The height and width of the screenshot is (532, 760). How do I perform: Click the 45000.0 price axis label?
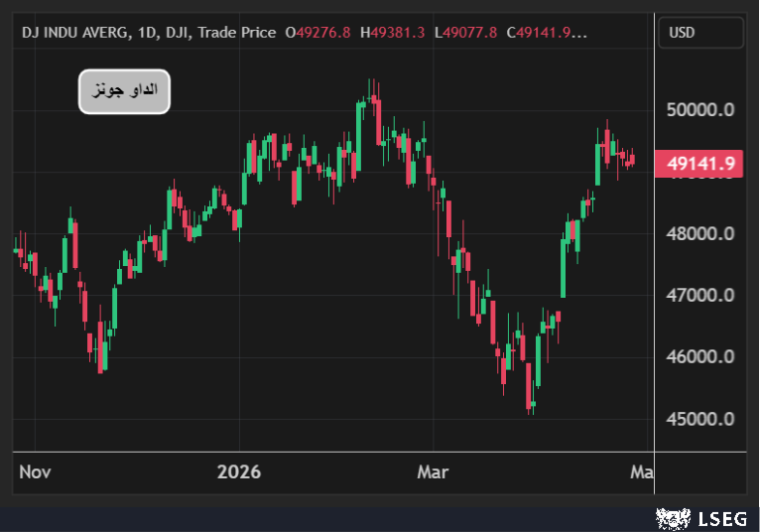pos(700,419)
